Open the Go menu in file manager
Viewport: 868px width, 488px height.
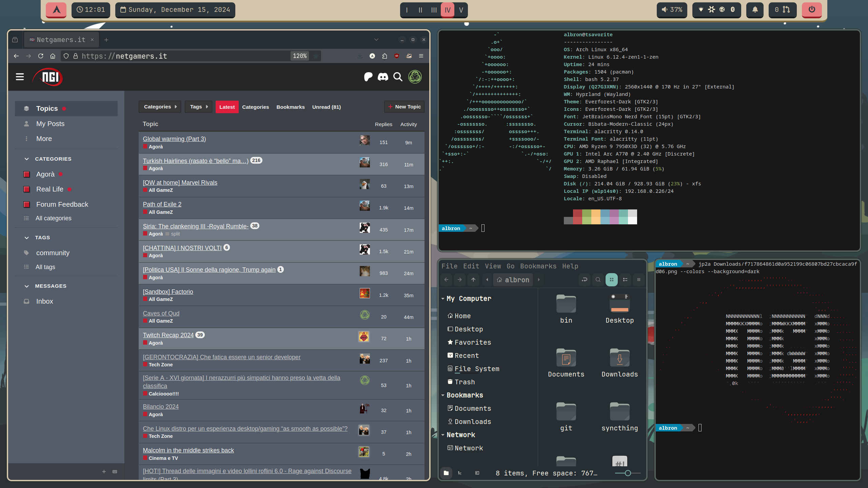tap(511, 266)
